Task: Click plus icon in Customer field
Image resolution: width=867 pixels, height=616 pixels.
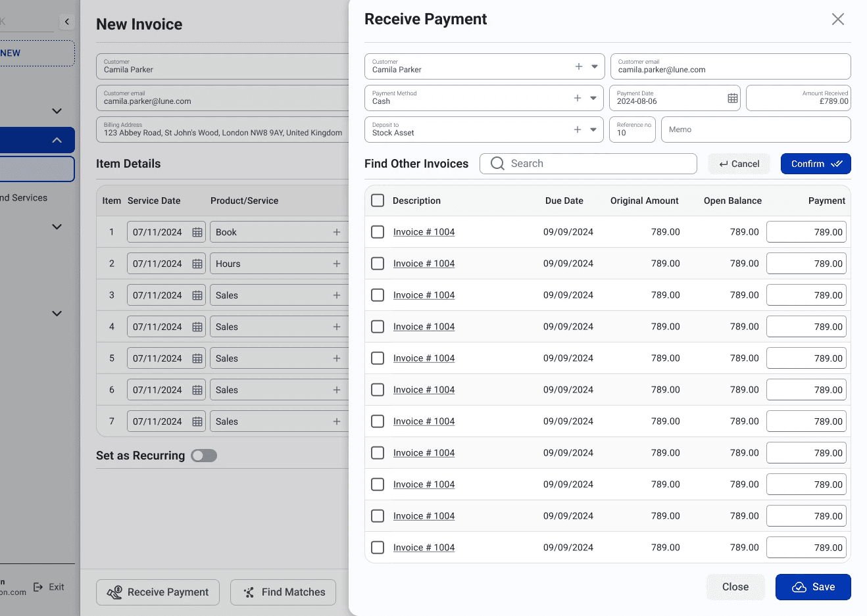Action: click(579, 66)
